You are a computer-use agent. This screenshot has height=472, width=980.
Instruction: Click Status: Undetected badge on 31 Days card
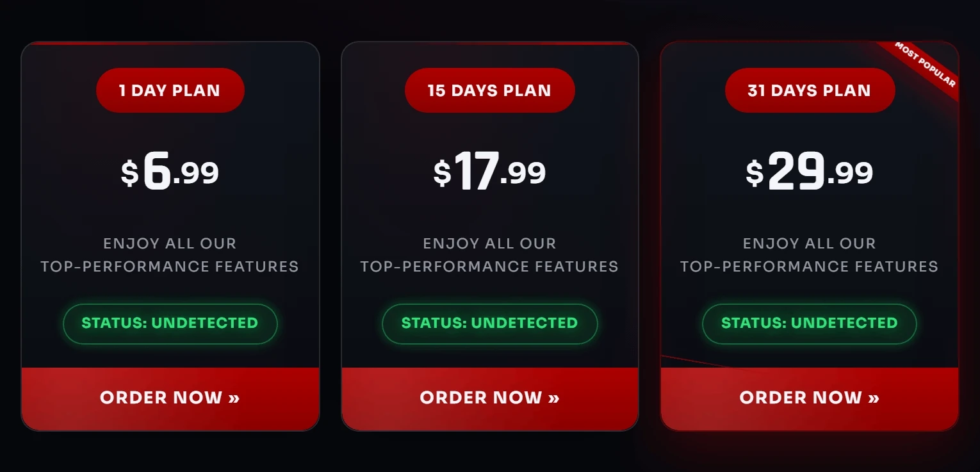click(809, 323)
